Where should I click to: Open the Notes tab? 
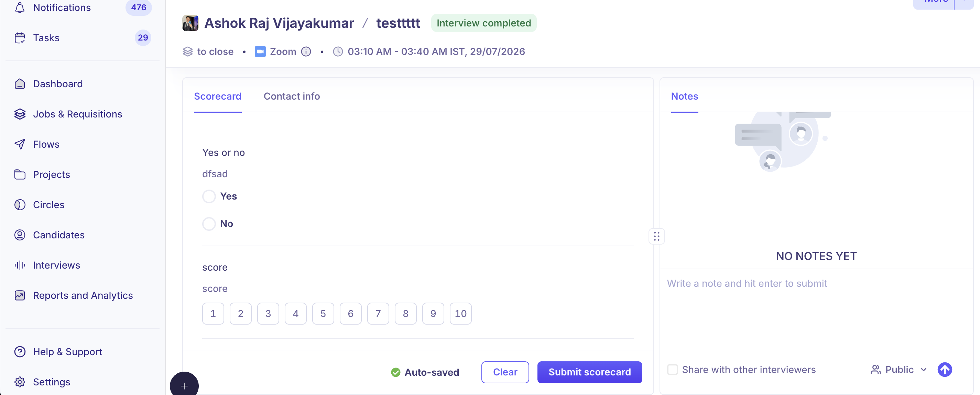point(684,96)
